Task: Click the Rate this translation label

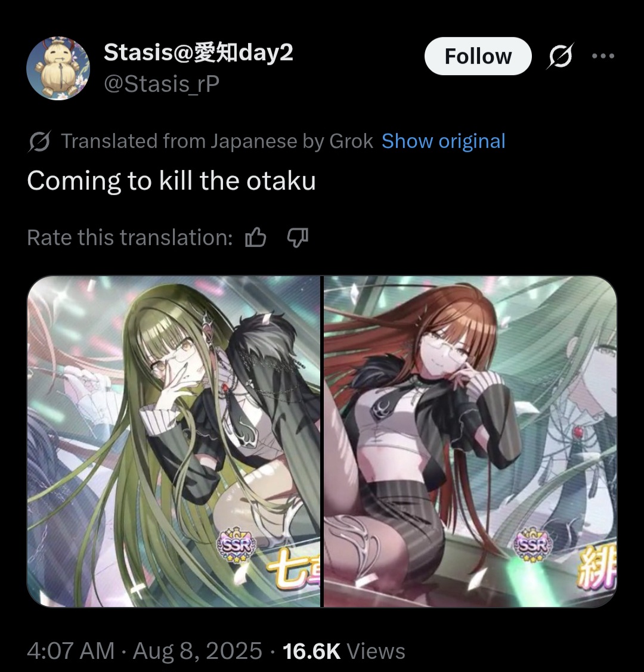Action: click(x=130, y=237)
